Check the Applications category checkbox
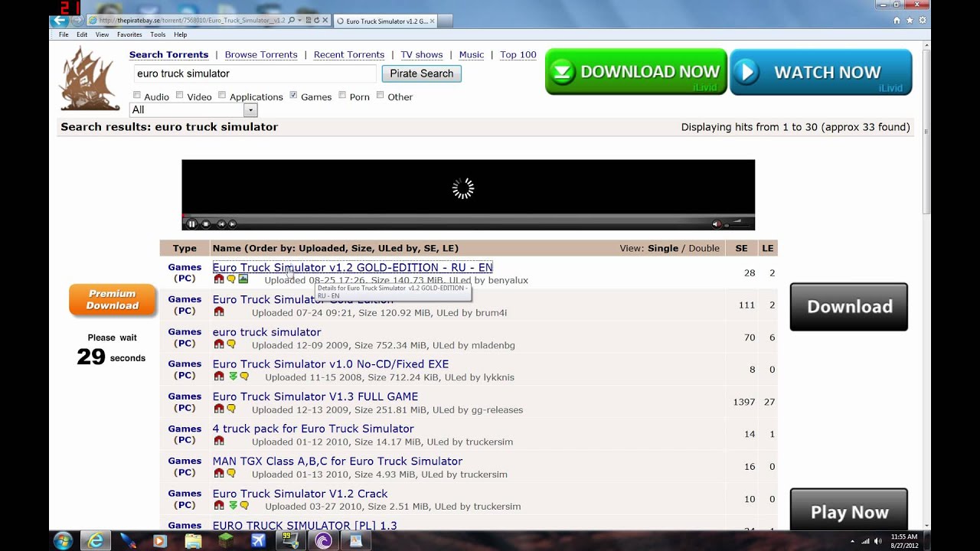This screenshot has height=551, width=980. point(222,96)
